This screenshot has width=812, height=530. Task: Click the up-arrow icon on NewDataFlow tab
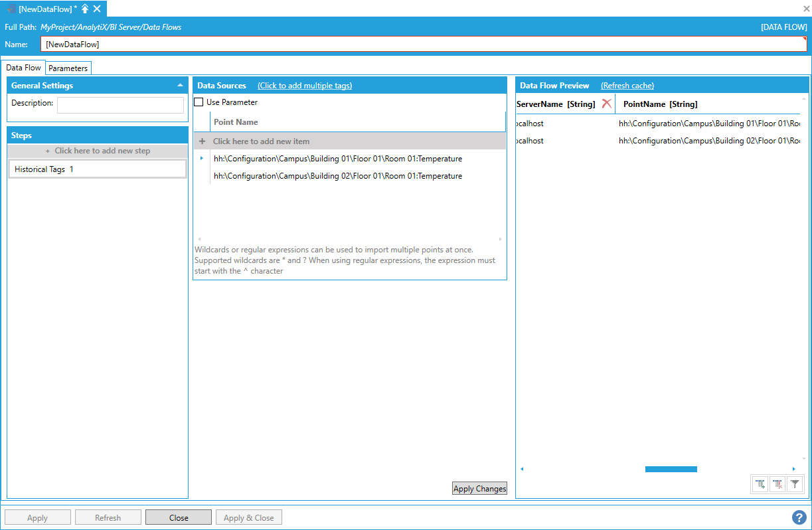[x=85, y=9]
